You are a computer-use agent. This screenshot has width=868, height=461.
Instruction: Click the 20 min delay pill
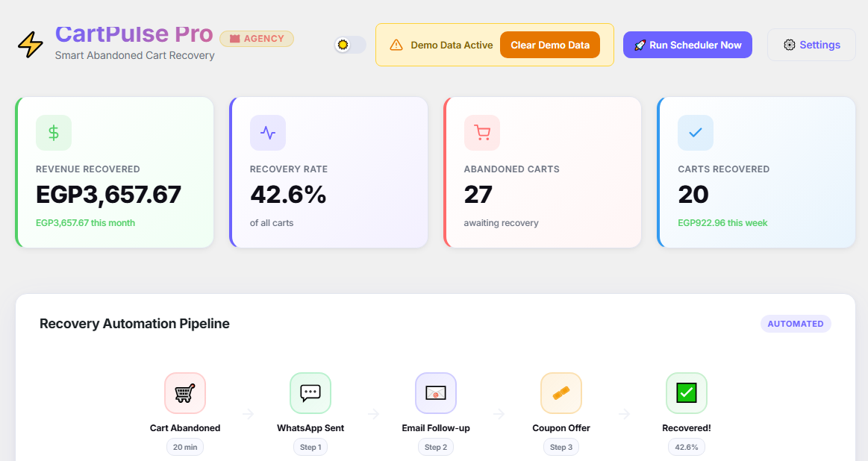tap(185, 447)
